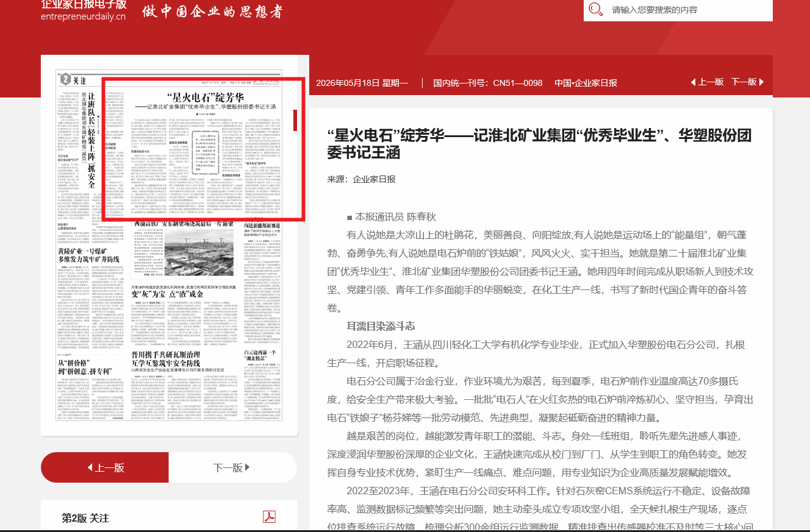Click the red 上一版 button below the page preview
This screenshot has height=532, width=810.
point(105,467)
